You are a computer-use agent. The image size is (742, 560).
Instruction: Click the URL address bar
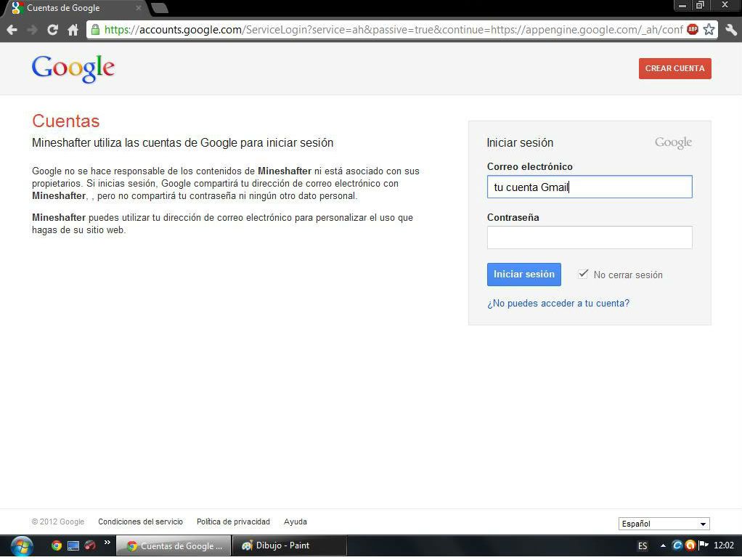click(393, 30)
